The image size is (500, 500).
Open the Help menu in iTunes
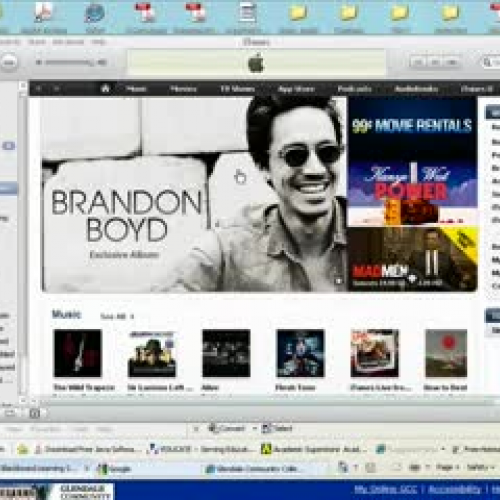pos(98,42)
